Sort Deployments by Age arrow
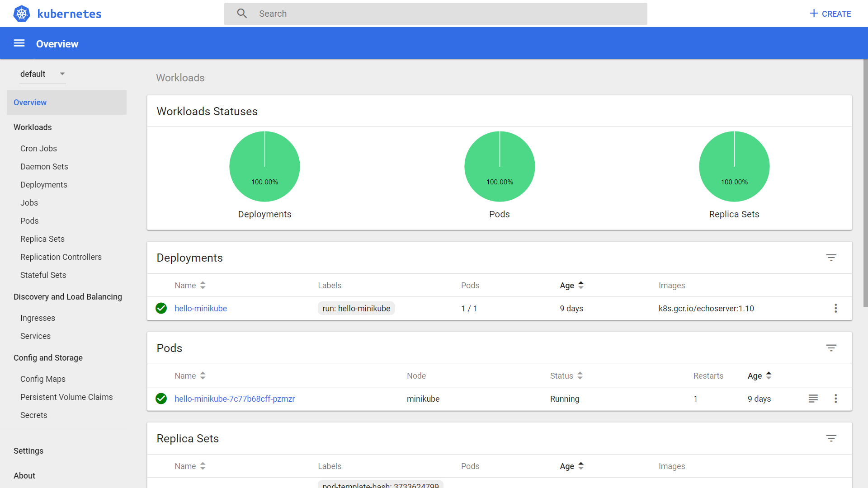This screenshot has height=488, width=868. click(581, 286)
